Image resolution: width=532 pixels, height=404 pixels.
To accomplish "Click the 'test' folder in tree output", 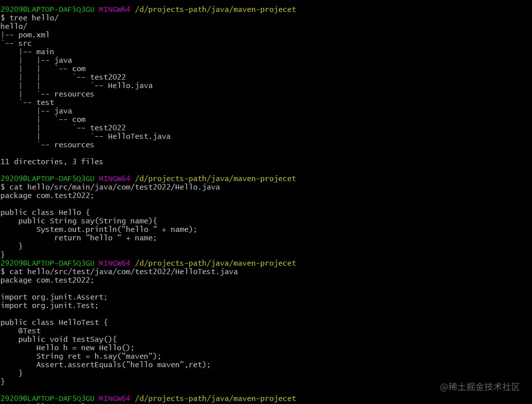I will click(45, 102).
